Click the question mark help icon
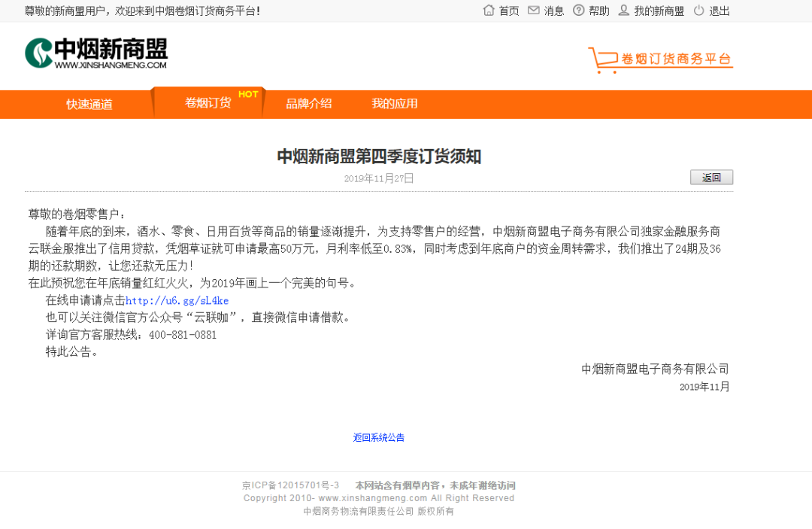Viewport: 812px width, 529px height. coord(578,11)
